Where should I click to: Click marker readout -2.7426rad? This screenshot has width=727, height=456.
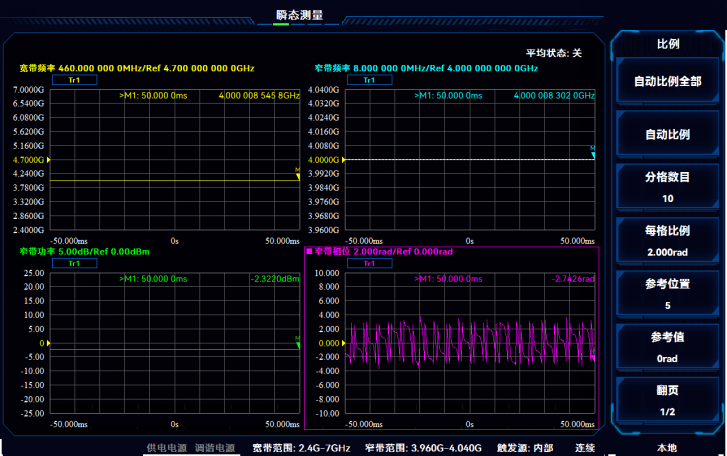[573, 279]
